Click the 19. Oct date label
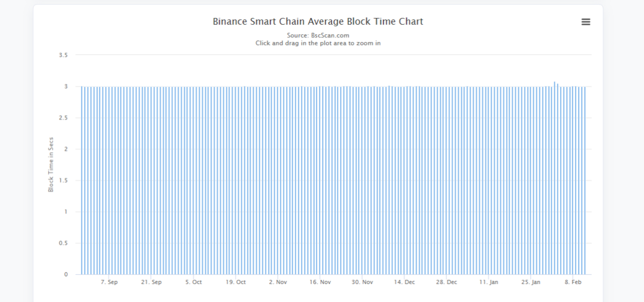Image resolution: width=644 pixels, height=302 pixels. tap(236, 282)
